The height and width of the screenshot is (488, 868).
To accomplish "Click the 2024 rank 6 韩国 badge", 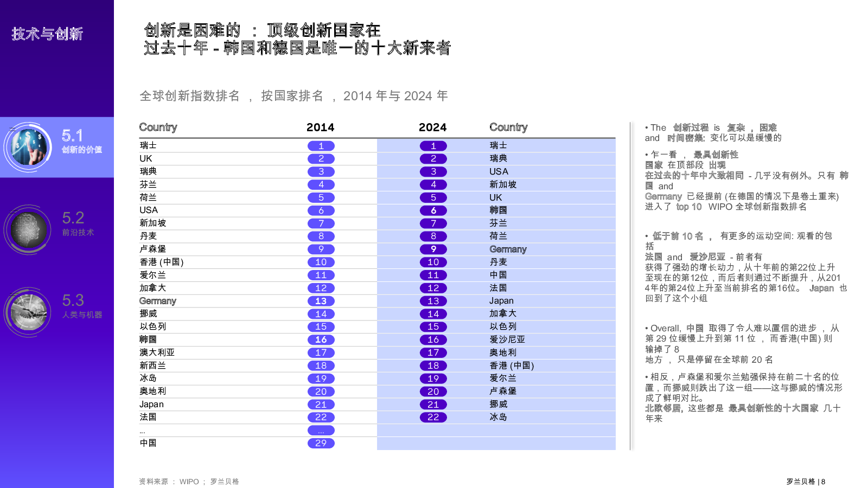I will click(433, 210).
